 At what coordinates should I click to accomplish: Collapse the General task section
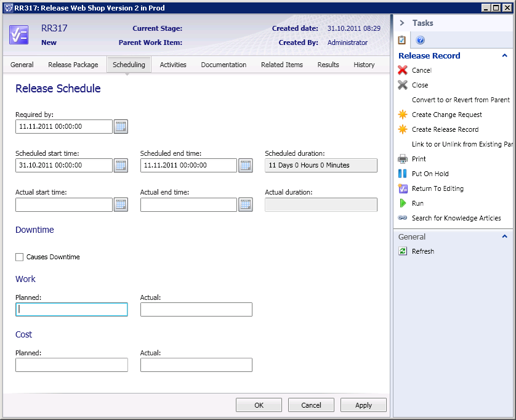tap(505, 236)
